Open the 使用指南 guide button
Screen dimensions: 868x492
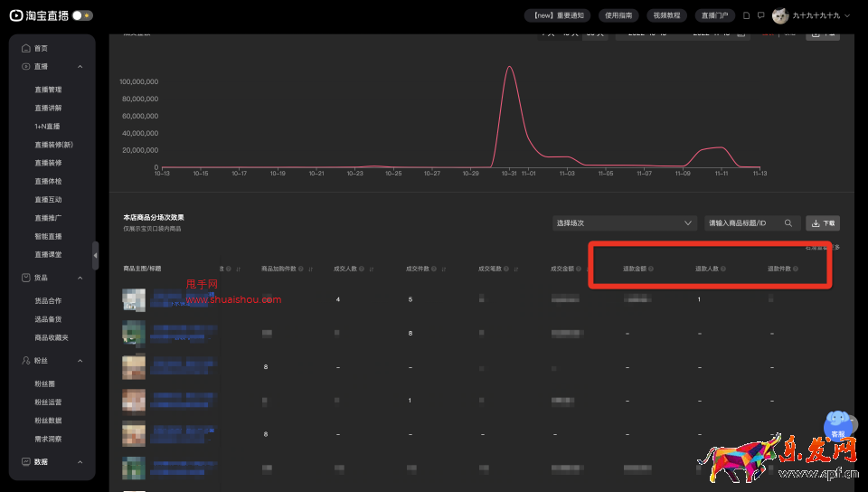point(619,15)
